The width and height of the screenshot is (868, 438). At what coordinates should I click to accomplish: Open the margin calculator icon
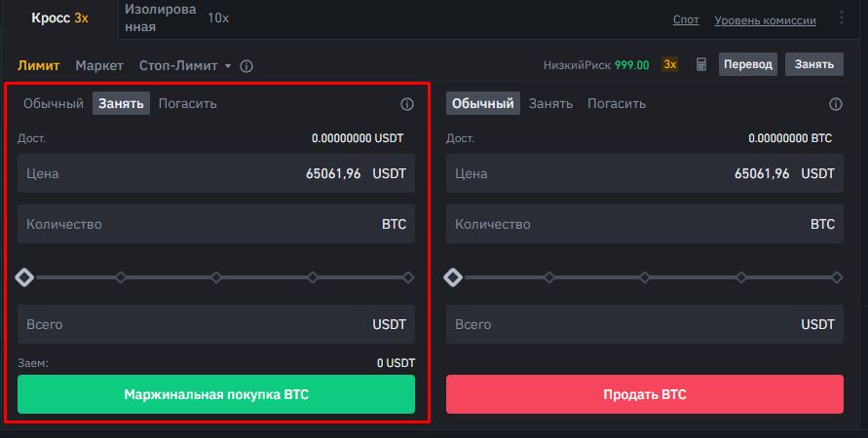pos(700,65)
